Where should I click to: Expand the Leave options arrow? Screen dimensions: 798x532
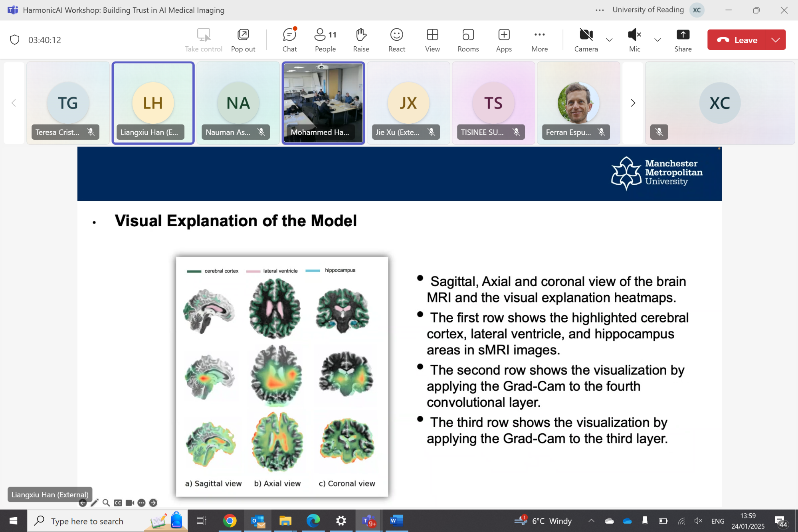[x=776, y=40]
